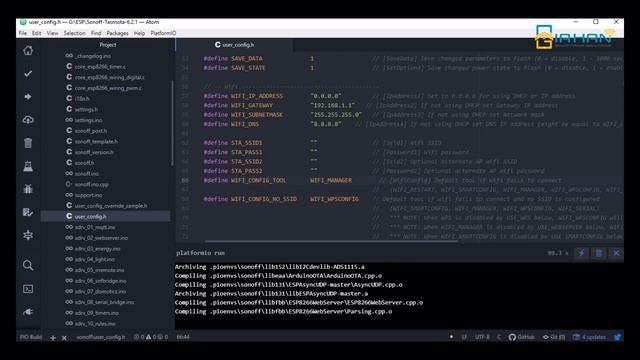Click the X icon next to PIO Build
Viewport: 640px width, 360px height.
(64, 338)
